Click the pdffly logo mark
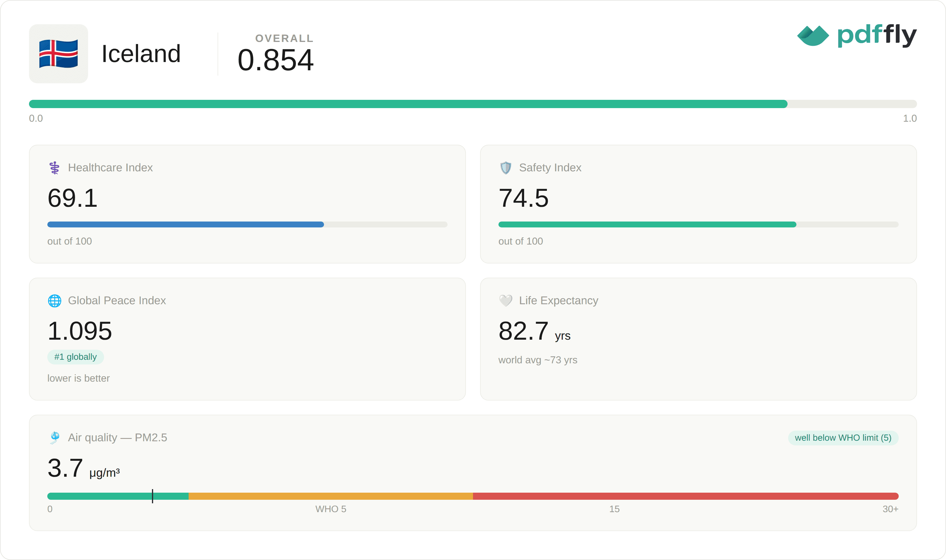Viewport: 946px width, 560px height. [813, 35]
